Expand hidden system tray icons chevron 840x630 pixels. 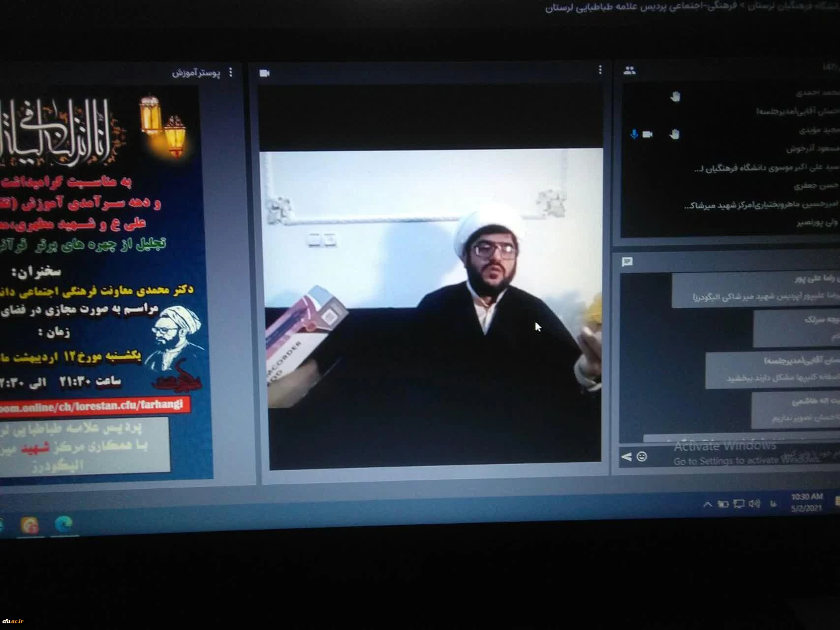pos(708,504)
